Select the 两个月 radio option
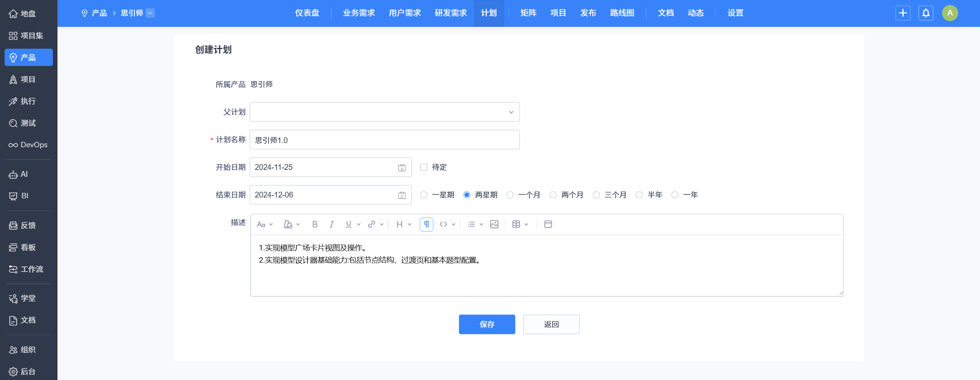Image resolution: width=980 pixels, height=380 pixels. click(553, 195)
